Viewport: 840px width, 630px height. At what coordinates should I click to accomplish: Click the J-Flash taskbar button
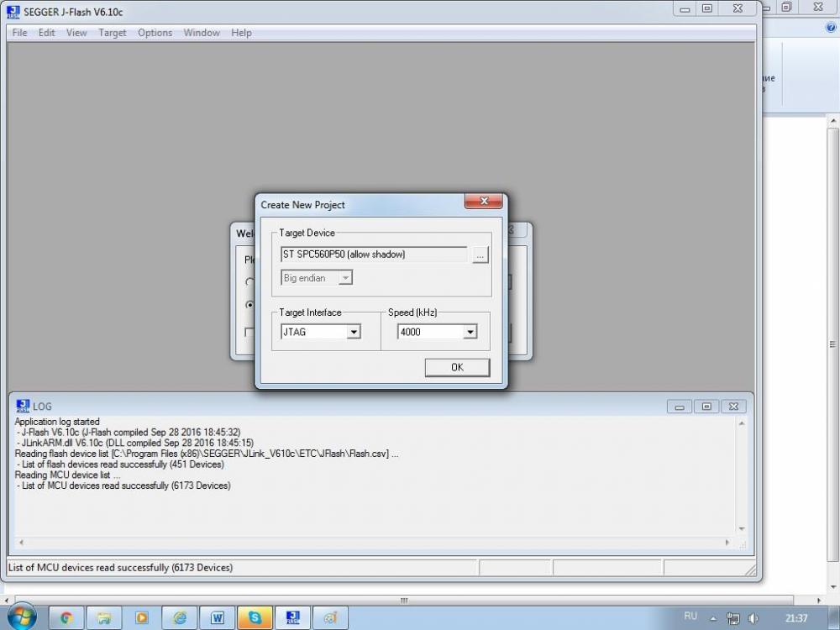tap(292, 618)
